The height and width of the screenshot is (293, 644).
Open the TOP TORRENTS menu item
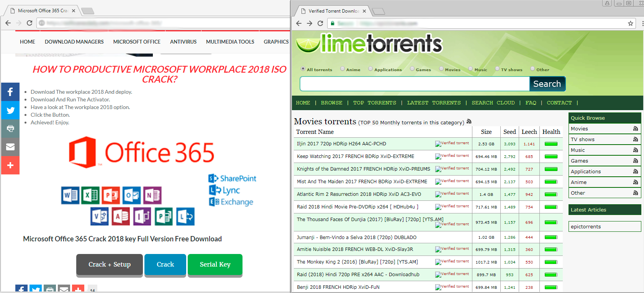[374, 103]
